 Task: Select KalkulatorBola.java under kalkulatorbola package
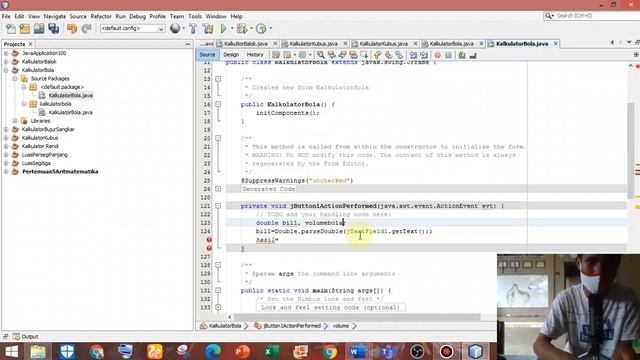pos(70,112)
